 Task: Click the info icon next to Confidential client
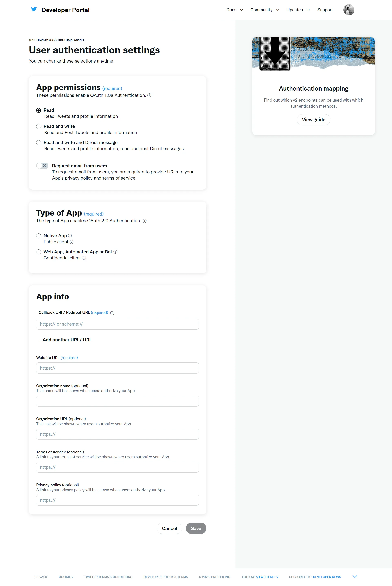(84, 258)
